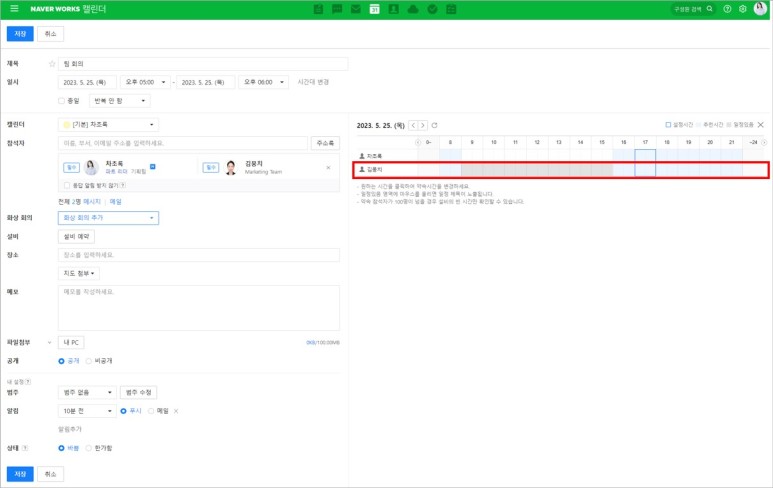Open the [기본] 차초록 calendar dropdown
Screen dimensions: 773x488
[x=108, y=125]
